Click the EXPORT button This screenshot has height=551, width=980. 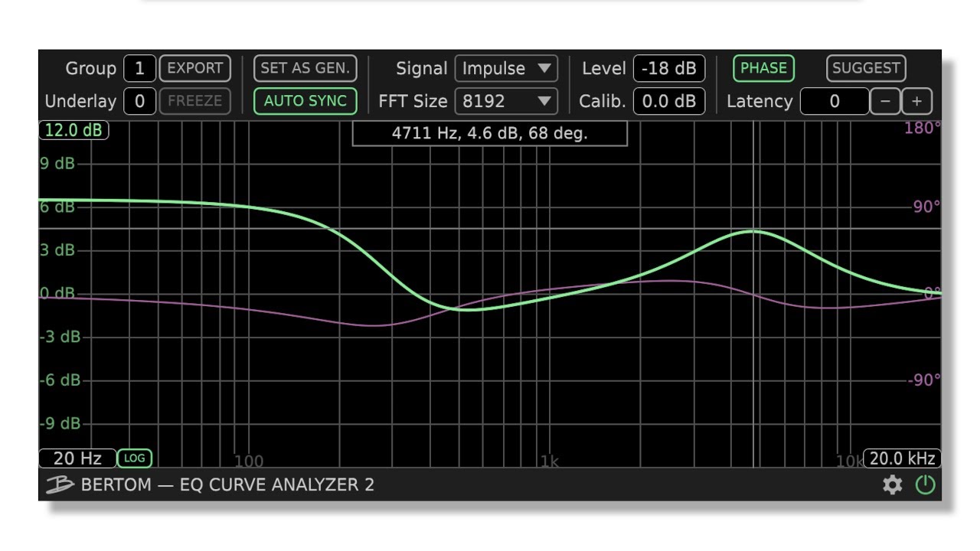pos(194,68)
